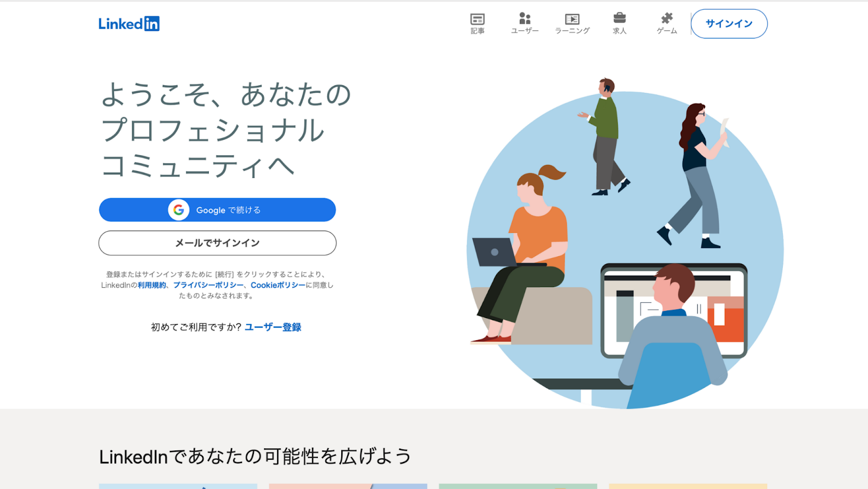868x489 pixels.
Task: Continue with Google button
Action: pyautogui.click(x=218, y=210)
